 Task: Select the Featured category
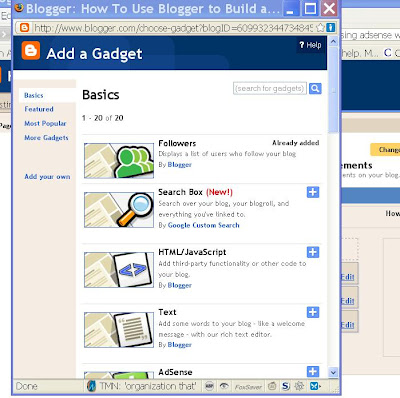39,109
